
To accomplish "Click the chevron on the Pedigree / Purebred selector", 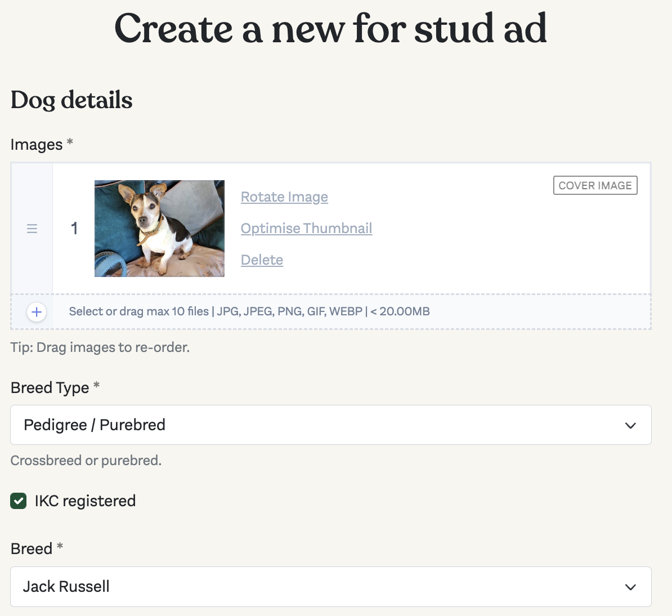I will point(630,425).
